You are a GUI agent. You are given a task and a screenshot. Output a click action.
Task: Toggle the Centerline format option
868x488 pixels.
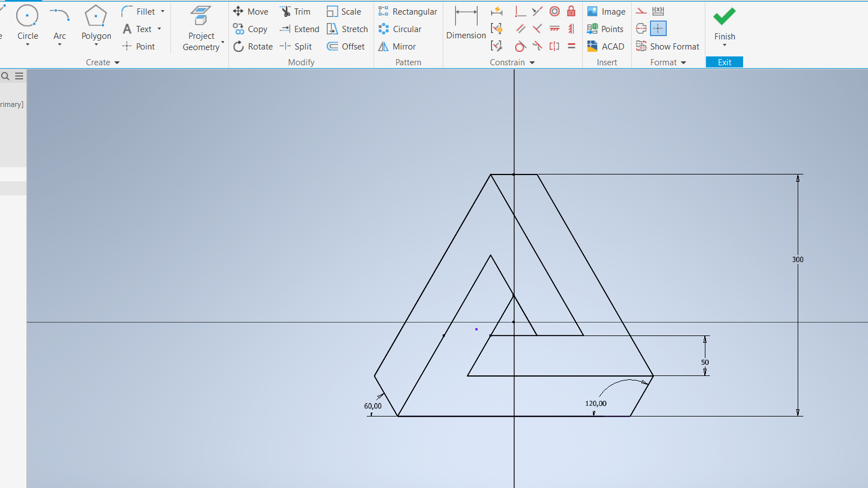(x=641, y=28)
